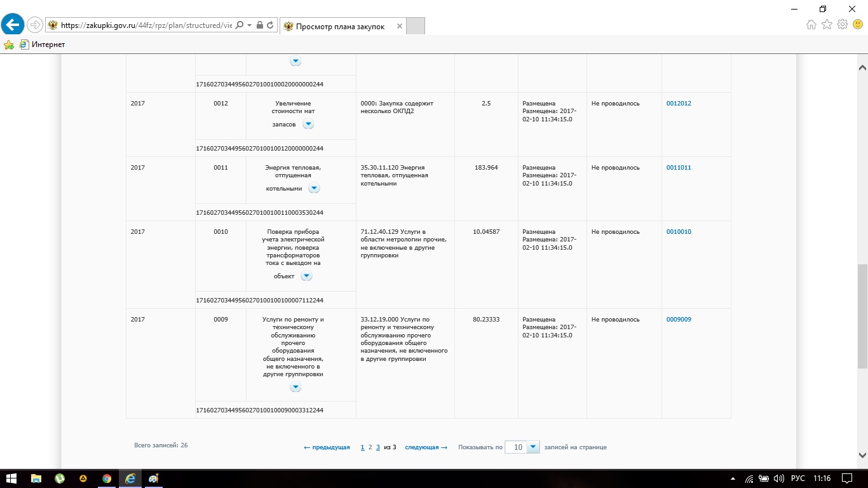
Task: Open the Home page icon
Action: click(x=811, y=25)
